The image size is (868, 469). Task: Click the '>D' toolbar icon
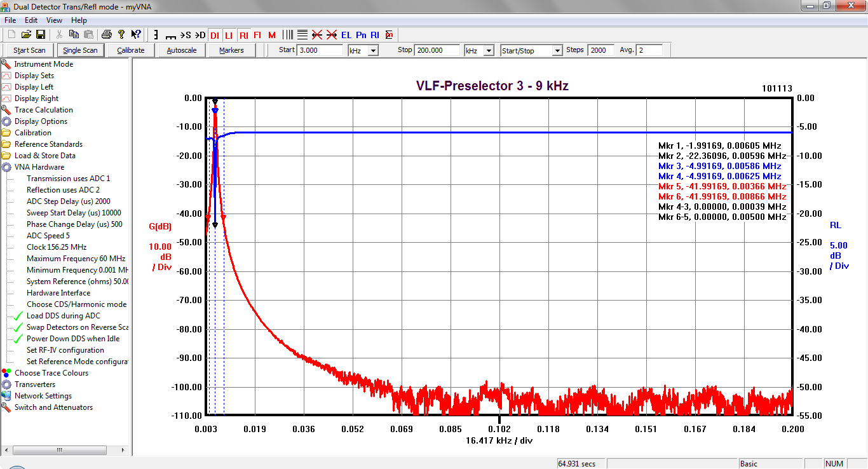[x=200, y=35]
